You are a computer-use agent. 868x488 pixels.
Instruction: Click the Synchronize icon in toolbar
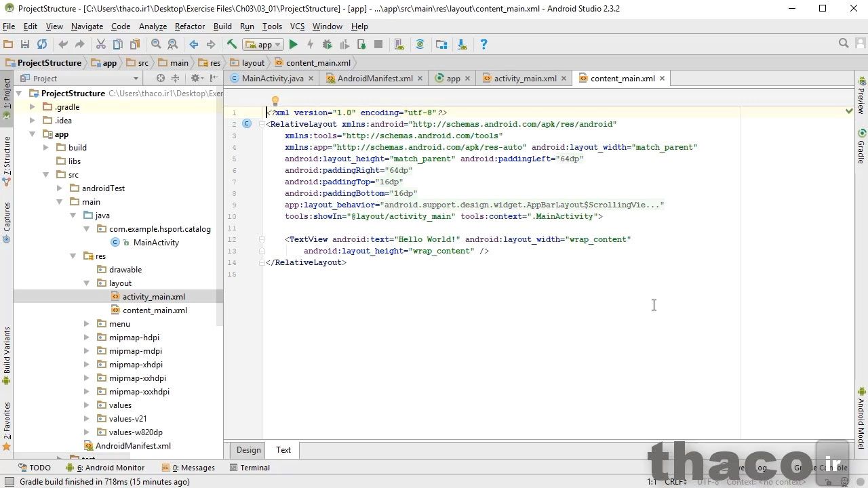click(42, 44)
